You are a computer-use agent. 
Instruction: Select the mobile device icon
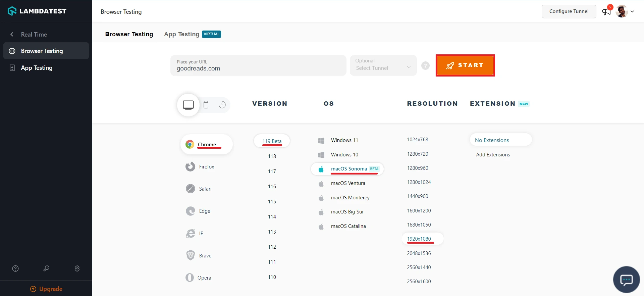(206, 105)
